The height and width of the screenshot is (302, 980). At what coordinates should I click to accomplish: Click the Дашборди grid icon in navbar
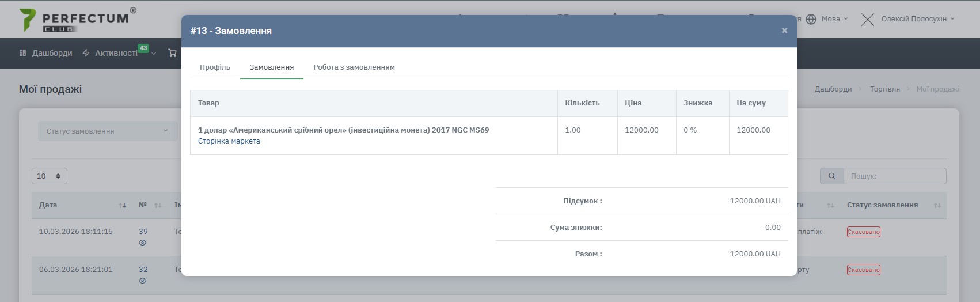[x=23, y=53]
